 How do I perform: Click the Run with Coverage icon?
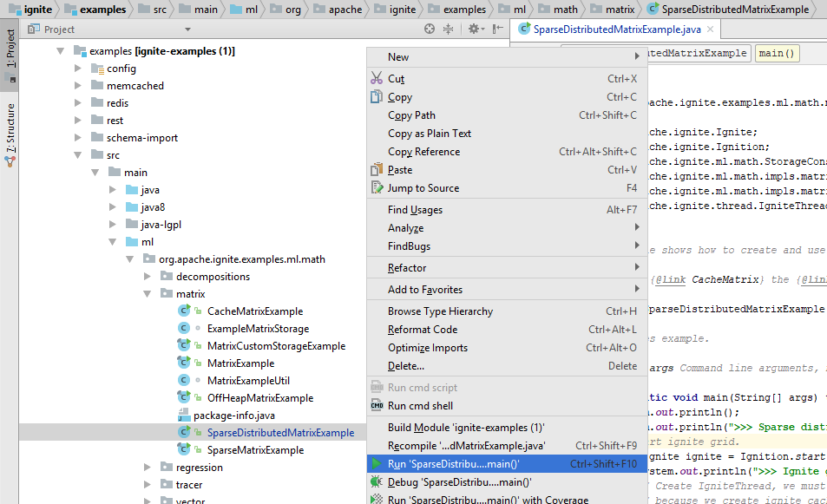point(377,500)
